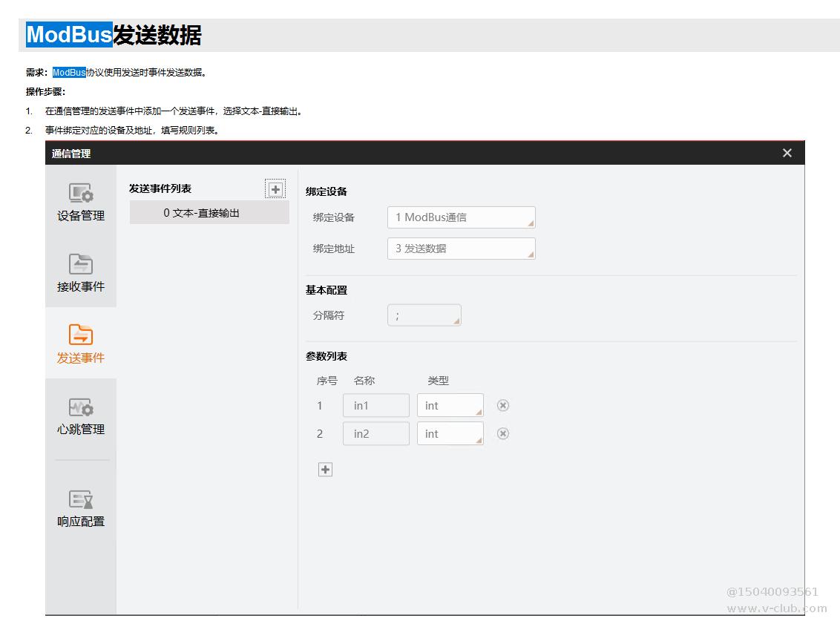The height and width of the screenshot is (624, 840).
Task: Change the type dropdown for in1
Action: 450,406
